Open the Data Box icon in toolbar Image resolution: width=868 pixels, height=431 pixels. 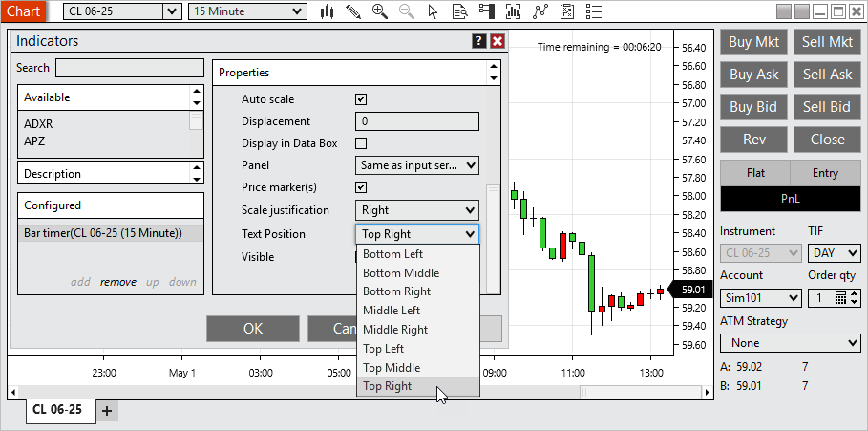pos(460,11)
